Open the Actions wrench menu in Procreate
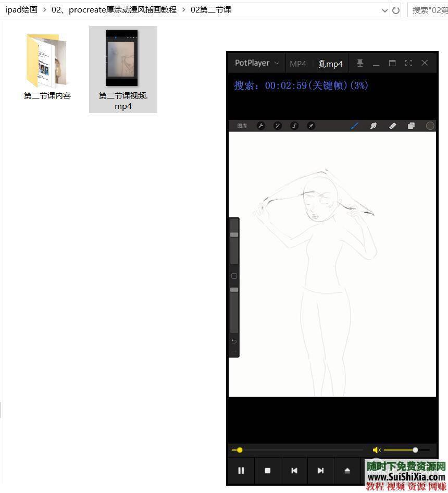The height and width of the screenshot is (493, 448). [x=261, y=126]
